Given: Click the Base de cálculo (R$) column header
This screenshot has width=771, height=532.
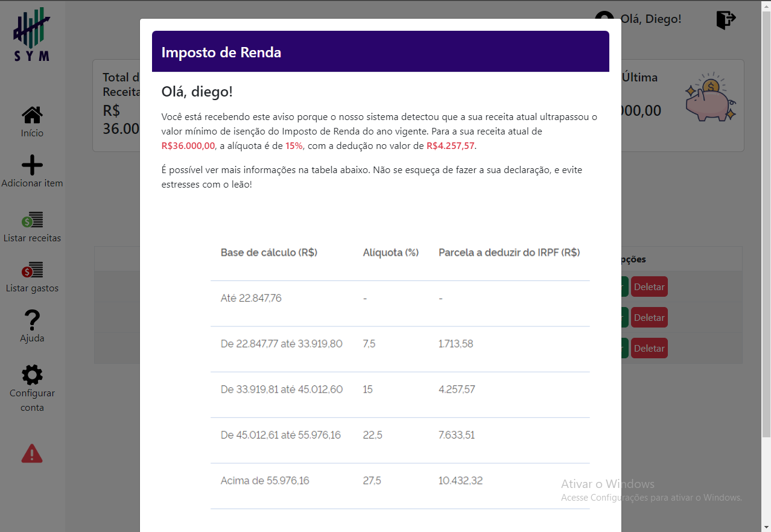Looking at the screenshot, I should (x=269, y=253).
